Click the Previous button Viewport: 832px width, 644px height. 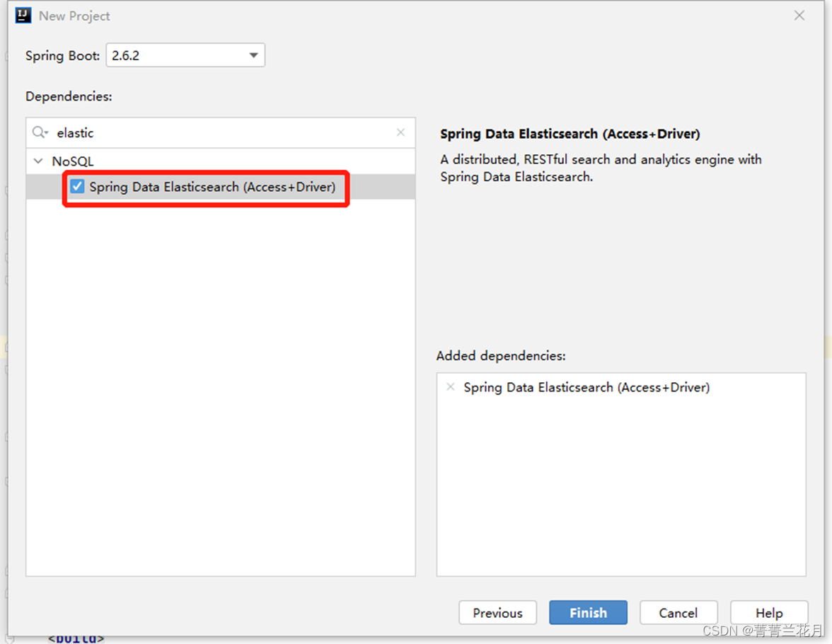pos(498,613)
